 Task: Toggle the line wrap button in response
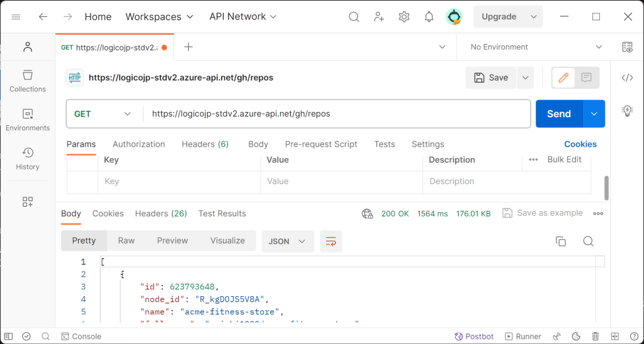point(330,241)
